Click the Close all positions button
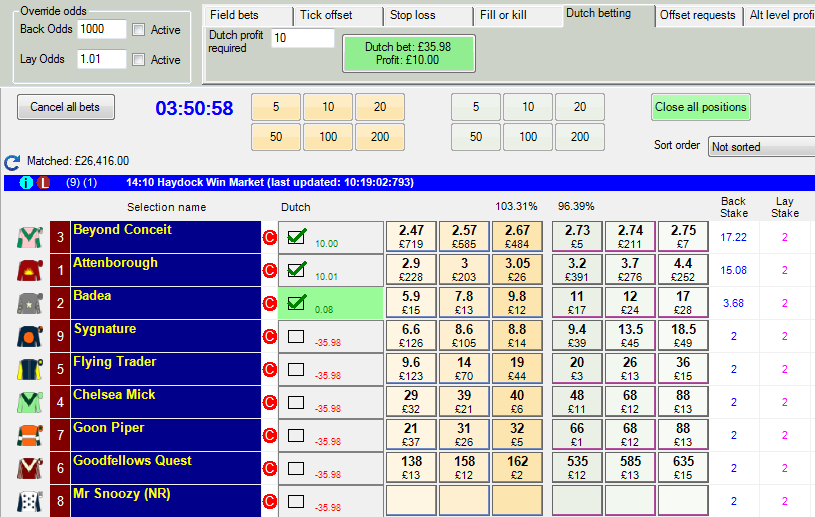This screenshot has height=517, width=815. tap(700, 107)
